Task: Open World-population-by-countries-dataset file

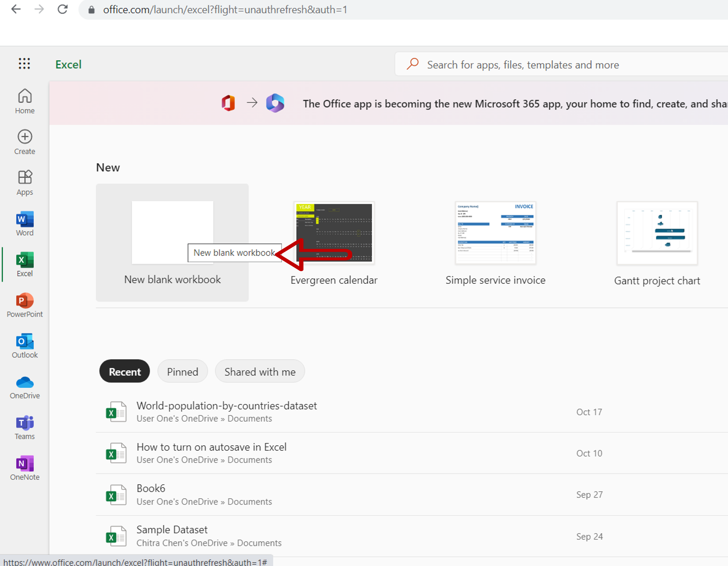Action: pos(226,406)
